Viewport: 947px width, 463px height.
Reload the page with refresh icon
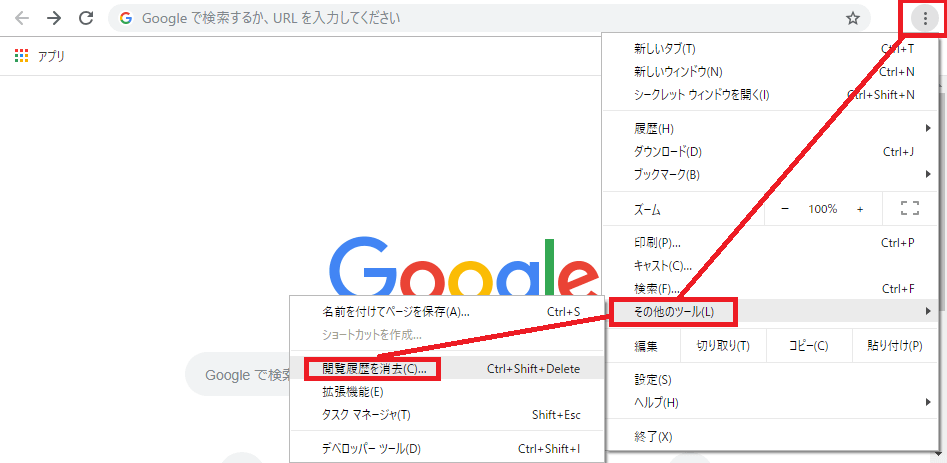(x=86, y=18)
